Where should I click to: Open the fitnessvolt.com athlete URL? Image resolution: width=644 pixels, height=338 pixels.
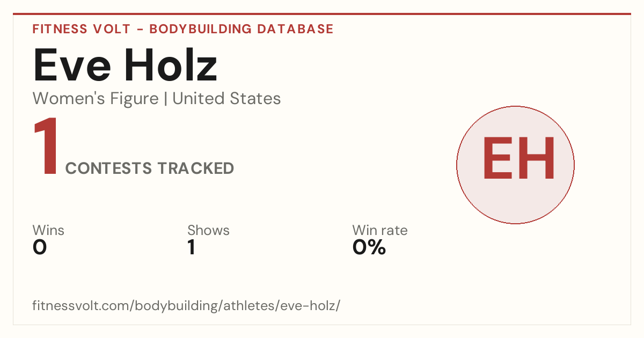coord(186,306)
